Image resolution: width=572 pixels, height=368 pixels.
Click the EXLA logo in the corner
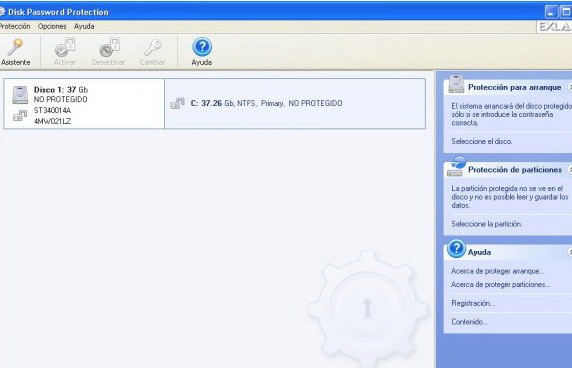point(554,27)
